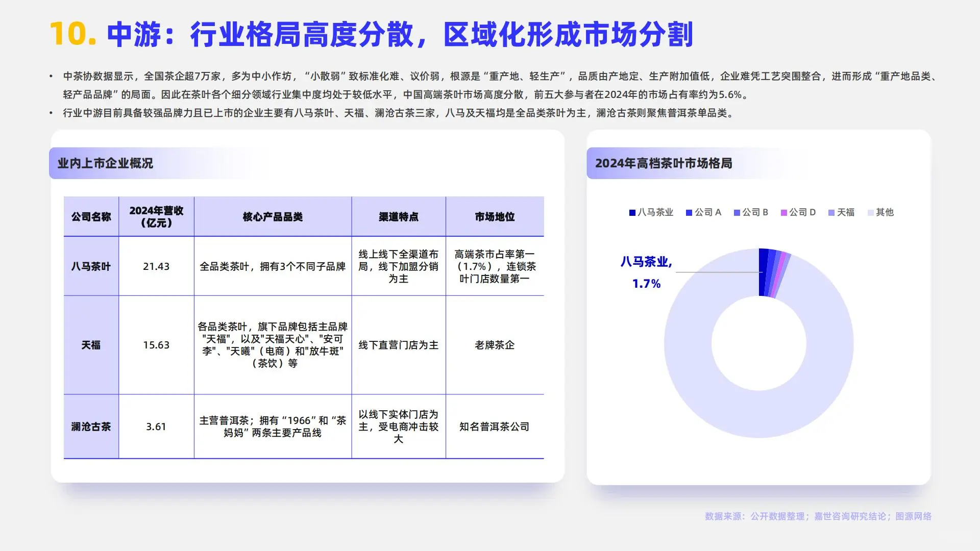
Task: Click the 公司 A legend marker
Action: [690, 212]
